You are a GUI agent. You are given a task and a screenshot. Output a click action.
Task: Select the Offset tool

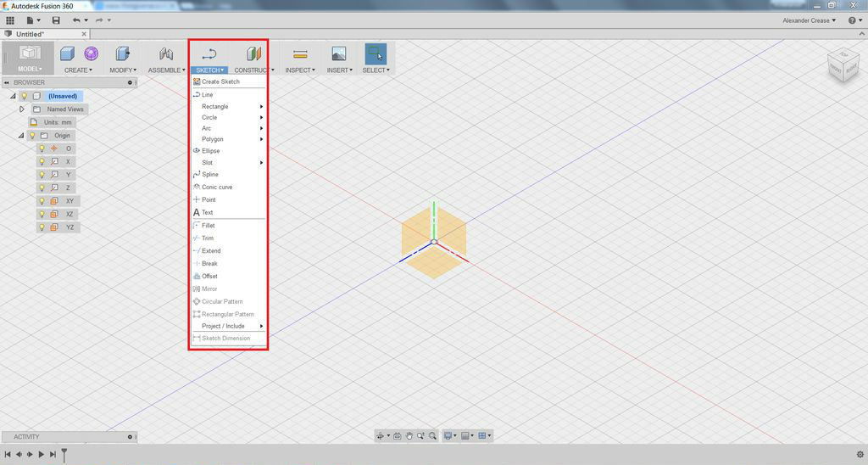228,276
